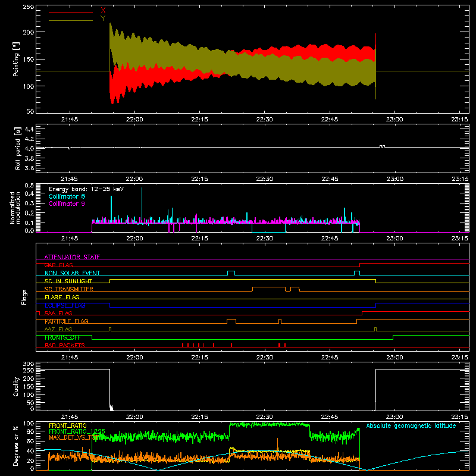Click the 3.6 tick on Roll period axis
This screenshot has width=476, height=476.
(29, 168)
